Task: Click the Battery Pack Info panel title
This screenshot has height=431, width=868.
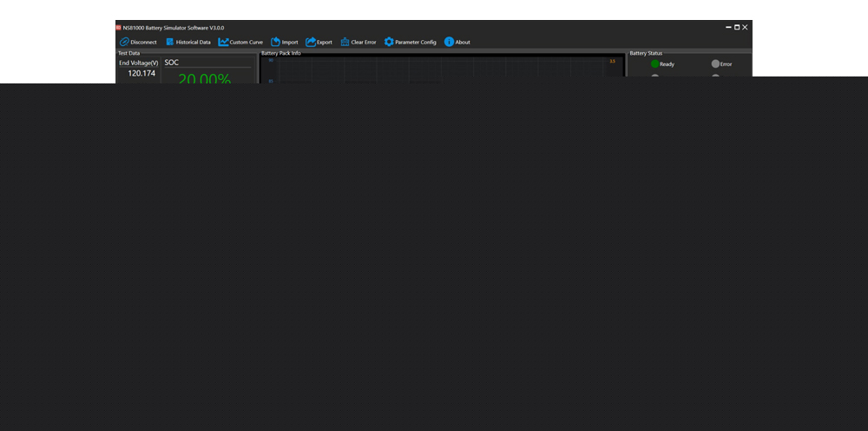Action: click(x=281, y=53)
